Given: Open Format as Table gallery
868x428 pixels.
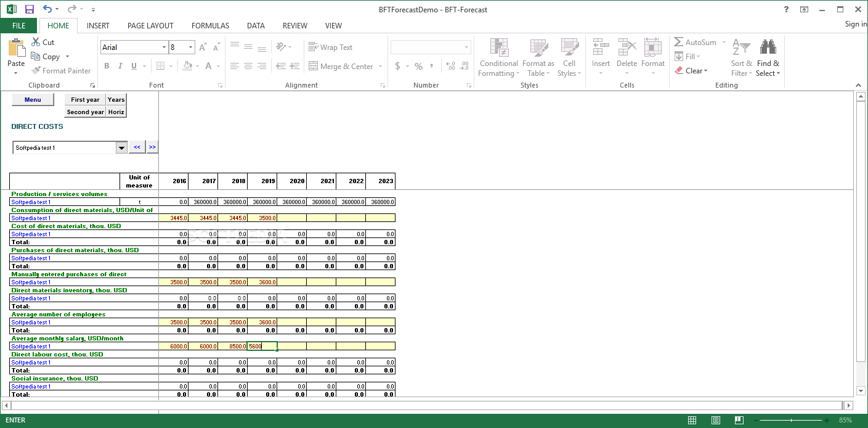Looking at the screenshot, I should coord(538,57).
